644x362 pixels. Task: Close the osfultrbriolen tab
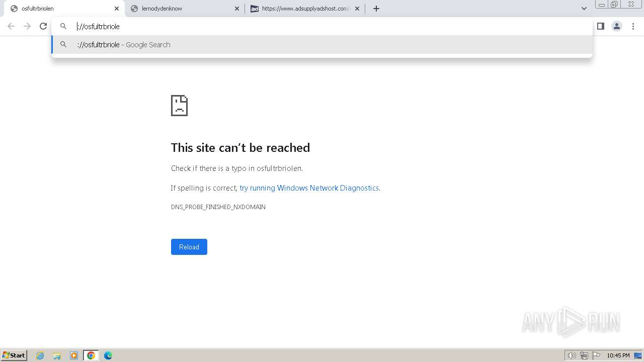[117, 9]
